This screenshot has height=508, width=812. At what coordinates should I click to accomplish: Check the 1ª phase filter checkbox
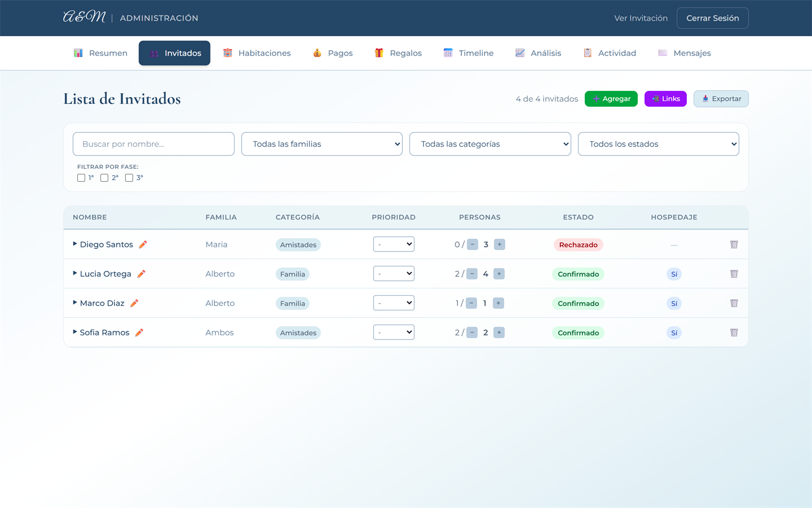(81, 178)
